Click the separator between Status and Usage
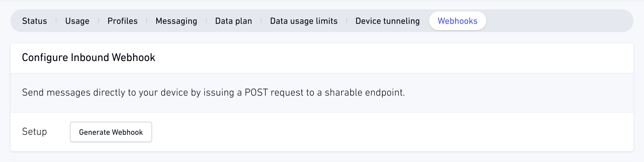The width and height of the screenshot is (644, 162). pos(56,21)
